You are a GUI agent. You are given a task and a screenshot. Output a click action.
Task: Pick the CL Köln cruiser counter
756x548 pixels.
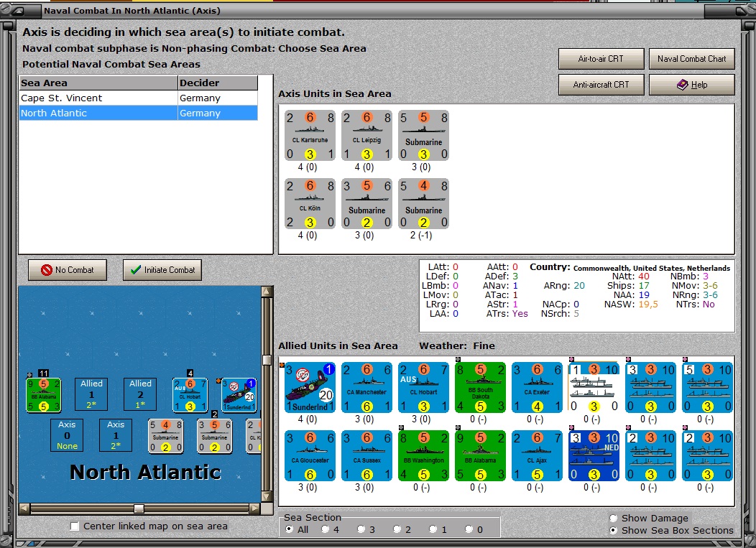[x=310, y=204]
